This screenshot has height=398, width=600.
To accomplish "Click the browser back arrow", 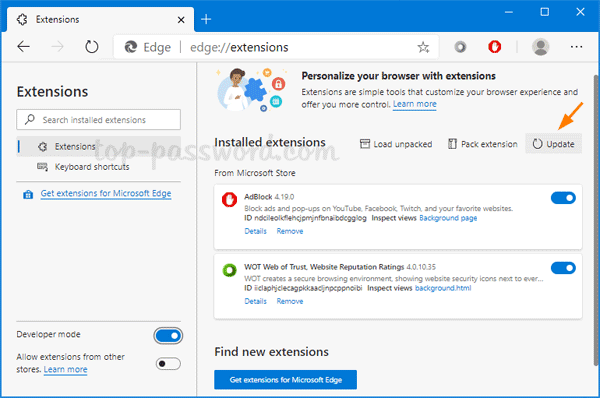I will pyautogui.click(x=24, y=47).
